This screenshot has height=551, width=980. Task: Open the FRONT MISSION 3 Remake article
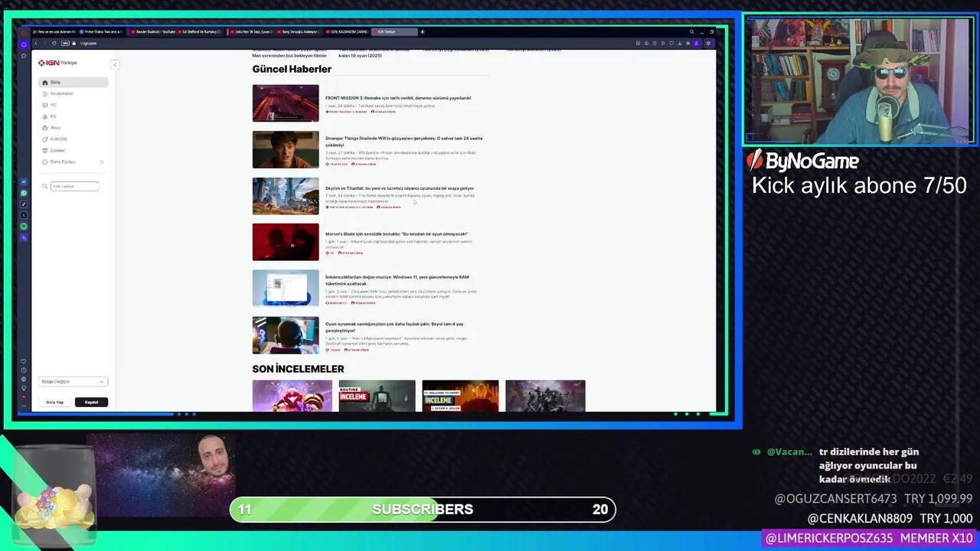click(x=398, y=98)
